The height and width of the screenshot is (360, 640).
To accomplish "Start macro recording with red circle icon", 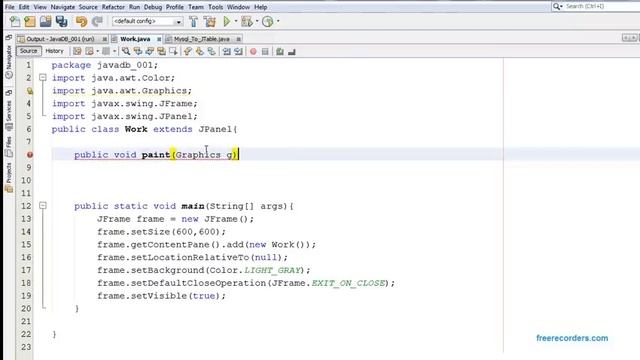I will (x=253, y=51).
